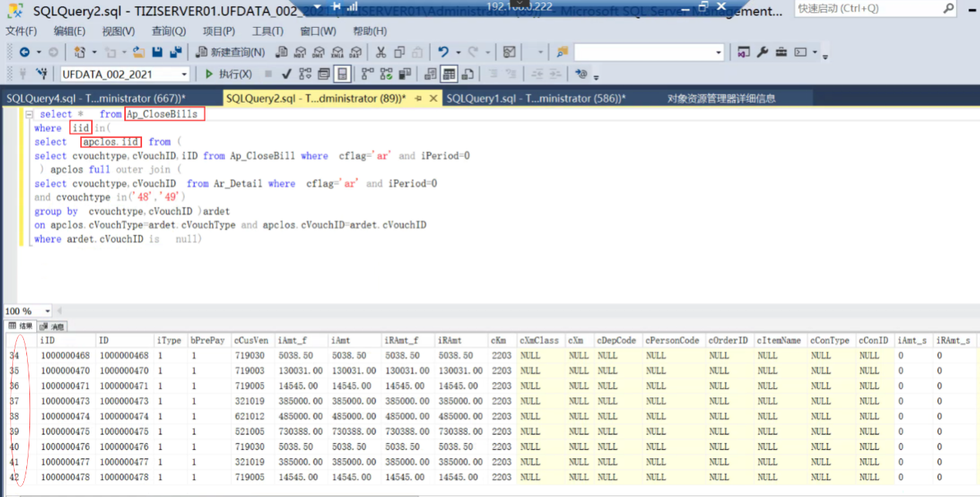The height and width of the screenshot is (497, 980).
Task: Switch to the SQLQuery4.sql tab
Action: tap(96, 99)
